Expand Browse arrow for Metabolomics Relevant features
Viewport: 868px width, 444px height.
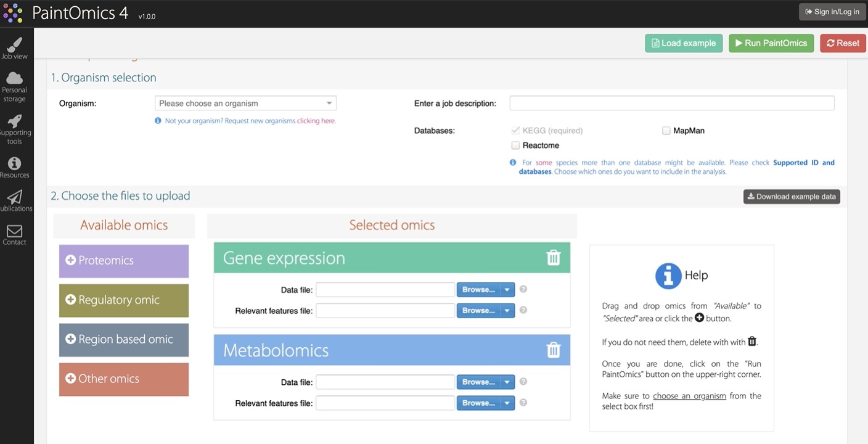coord(507,403)
